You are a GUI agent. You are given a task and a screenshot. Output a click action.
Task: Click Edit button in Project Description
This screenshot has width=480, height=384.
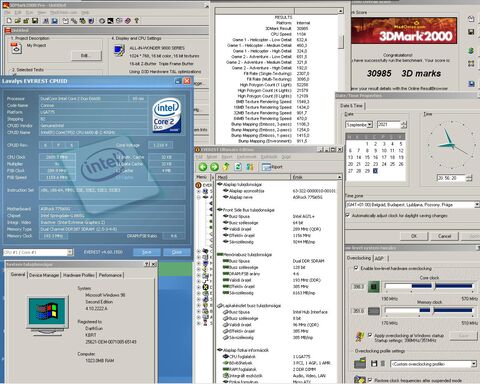pyautogui.click(x=86, y=55)
